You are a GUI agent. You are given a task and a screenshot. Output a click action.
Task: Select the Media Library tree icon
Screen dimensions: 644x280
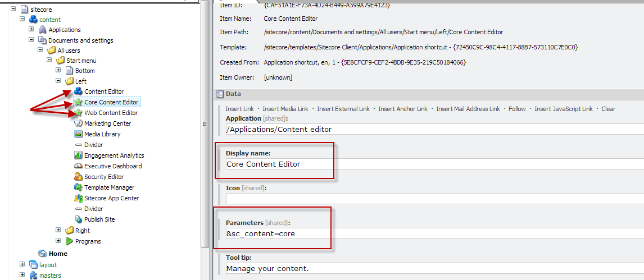coord(79,134)
